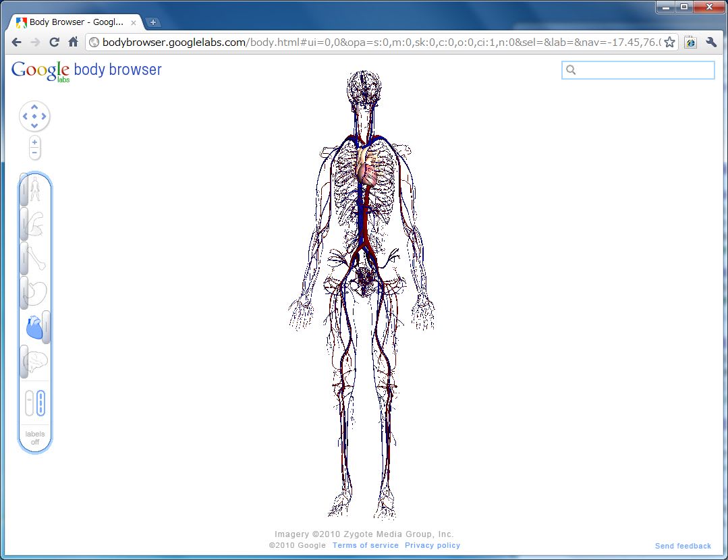Open a new browser tab
728x560 pixels.
(153, 22)
